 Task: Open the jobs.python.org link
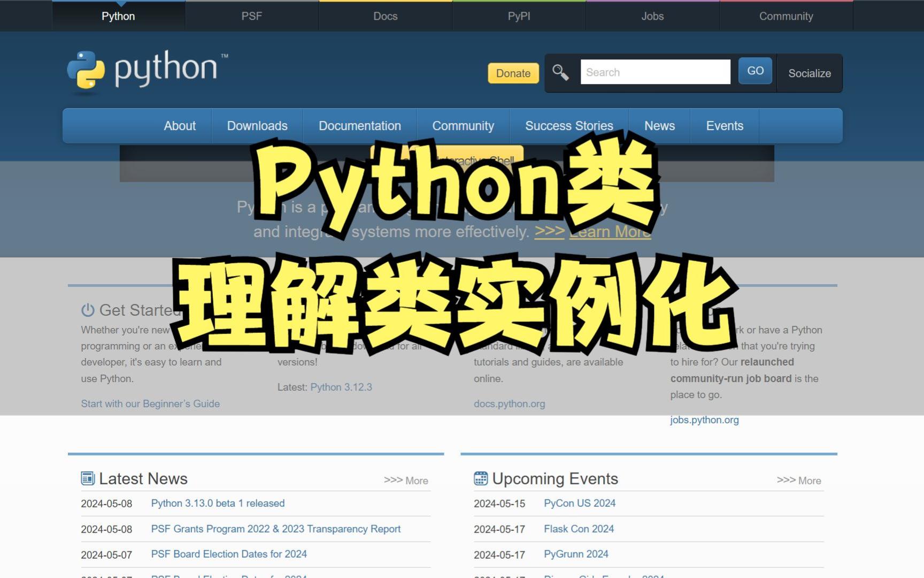[704, 420]
